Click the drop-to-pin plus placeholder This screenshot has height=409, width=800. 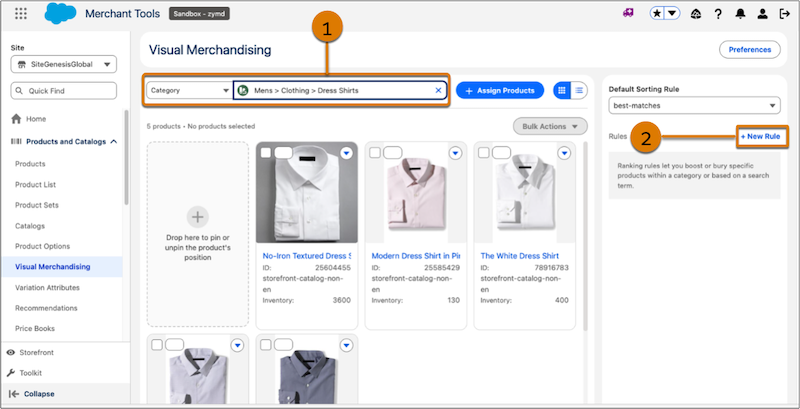coord(197,217)
